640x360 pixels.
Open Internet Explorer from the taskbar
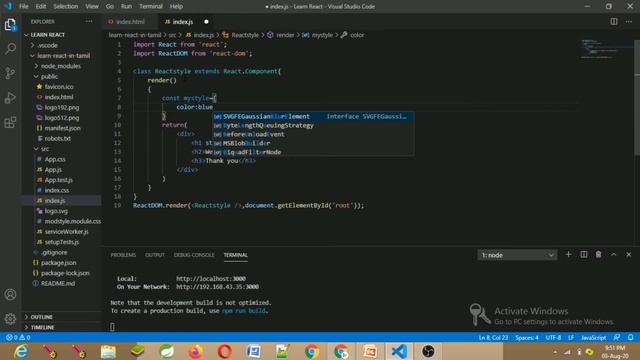click(x=20, y=351)
